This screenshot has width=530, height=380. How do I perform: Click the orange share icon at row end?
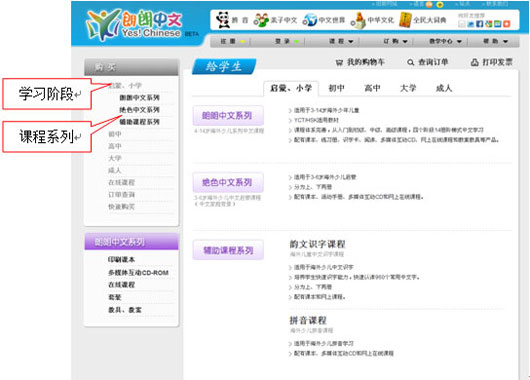click(x=506, y=24)
